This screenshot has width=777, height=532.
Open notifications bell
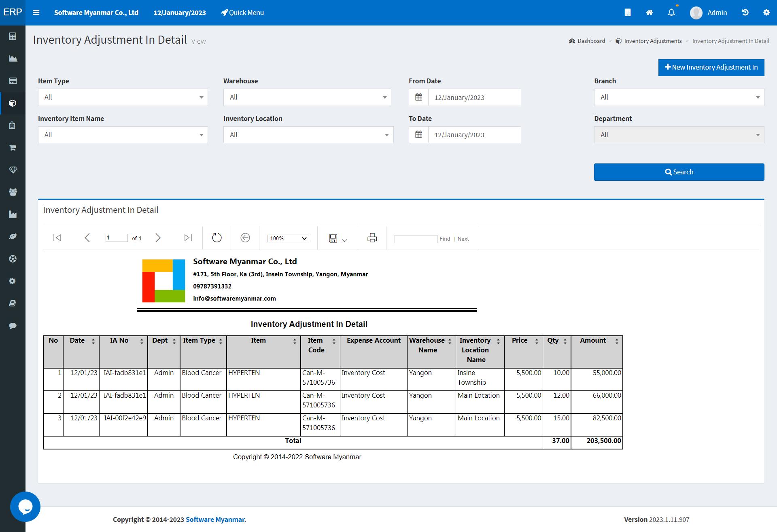pos(671,13)
